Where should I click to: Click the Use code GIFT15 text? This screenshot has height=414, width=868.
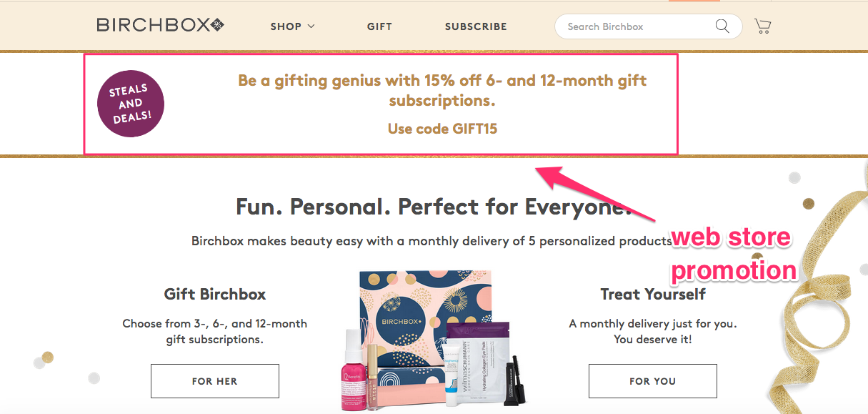coord(442,129)
